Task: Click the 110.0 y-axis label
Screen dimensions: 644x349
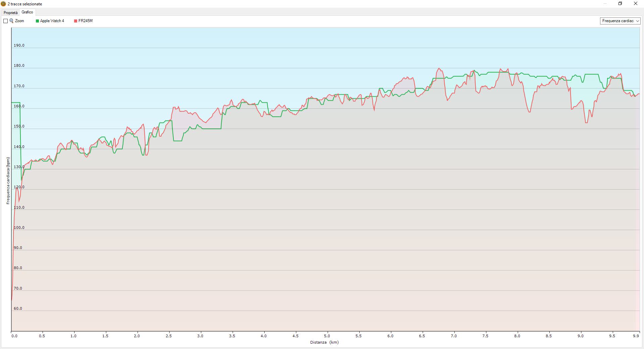Action: point(19,207)
